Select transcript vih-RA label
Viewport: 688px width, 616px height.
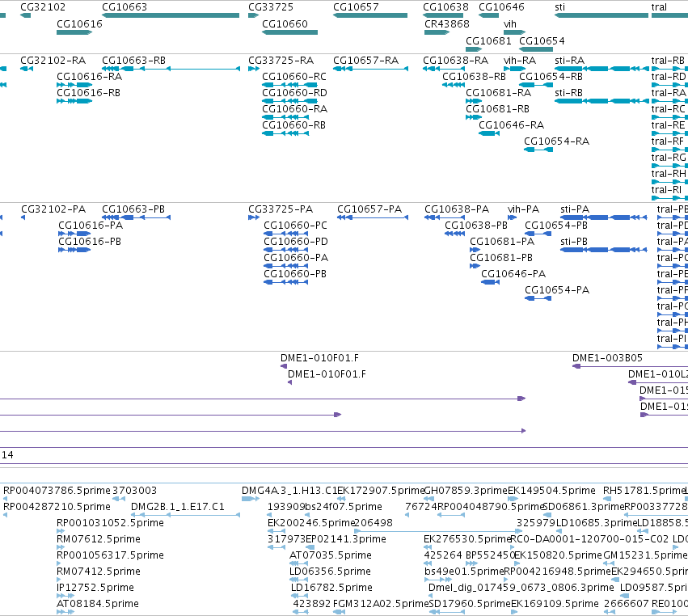click(520, 61)
